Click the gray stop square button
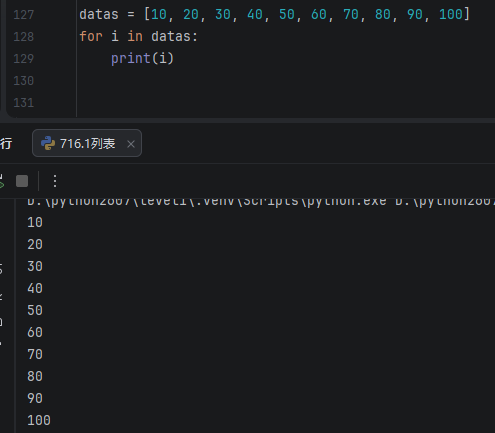Viewport: 495px width, 433px height. [22, 181]
